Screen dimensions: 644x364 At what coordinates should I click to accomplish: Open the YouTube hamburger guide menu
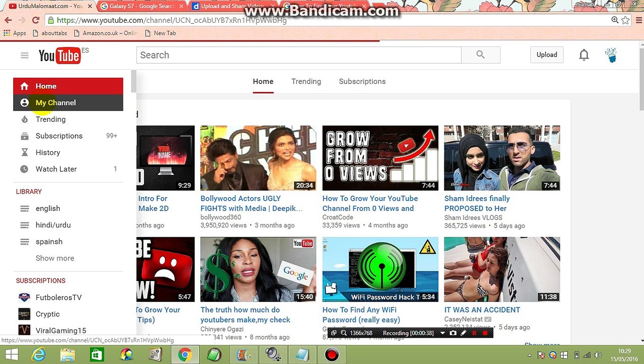coord(24,55)
